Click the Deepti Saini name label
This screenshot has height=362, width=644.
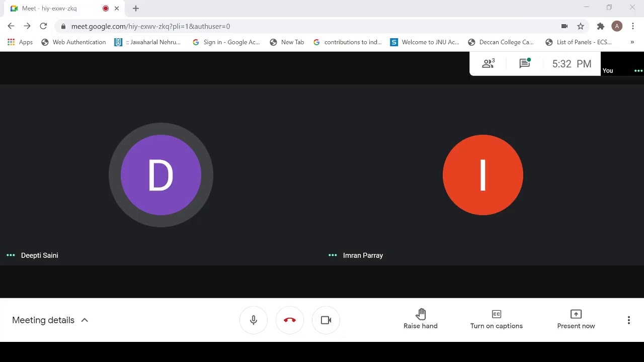point(40,255)
